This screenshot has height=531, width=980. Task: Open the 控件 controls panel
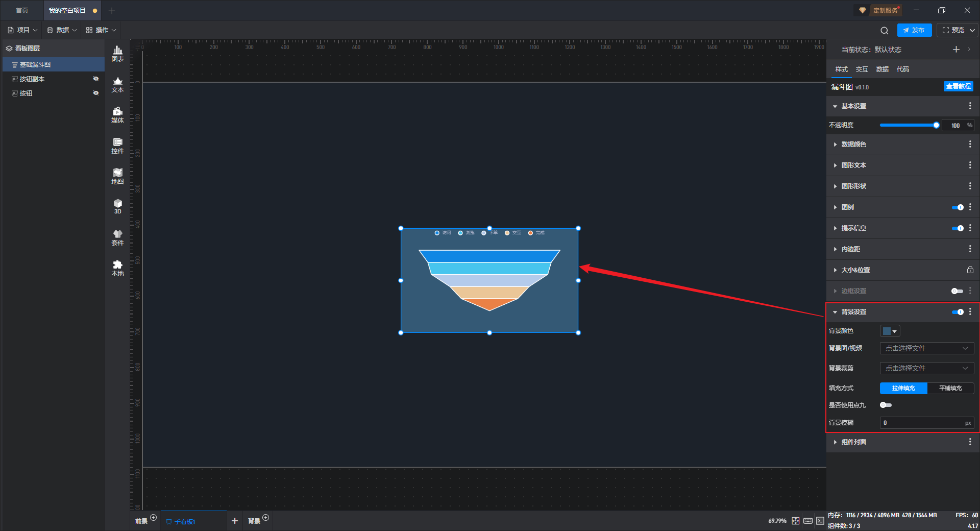117,146
